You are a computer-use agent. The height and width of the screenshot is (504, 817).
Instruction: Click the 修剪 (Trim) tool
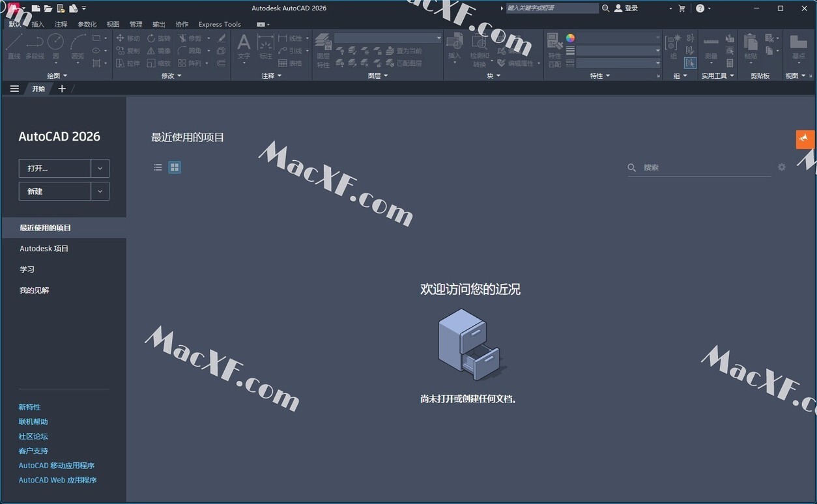(x=190, y=38)
